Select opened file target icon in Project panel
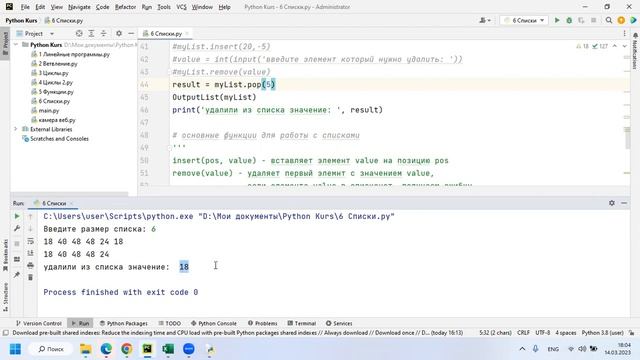The image size is (640, 360). [79, 33]
